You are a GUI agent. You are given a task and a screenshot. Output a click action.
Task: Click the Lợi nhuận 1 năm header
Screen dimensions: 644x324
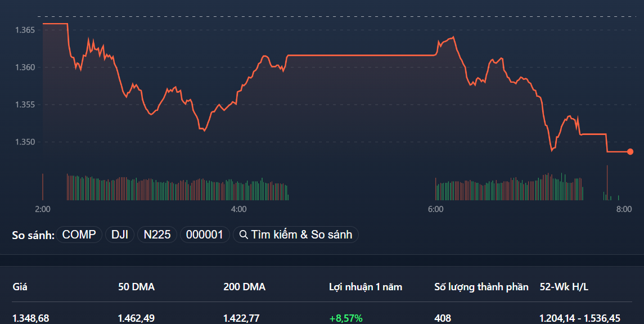pos(365,286)
